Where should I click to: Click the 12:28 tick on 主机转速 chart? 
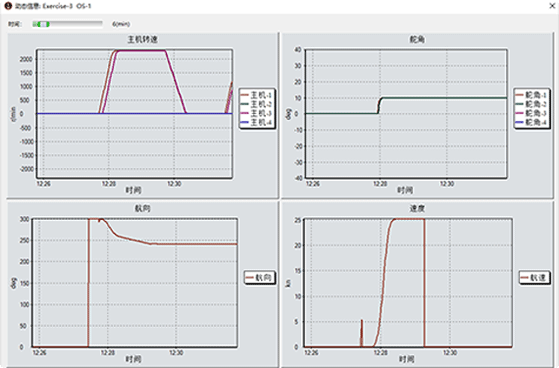pos(109,184)
